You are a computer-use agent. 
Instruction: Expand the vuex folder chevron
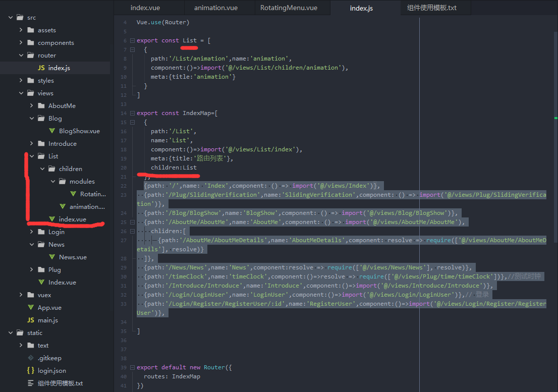21,295
